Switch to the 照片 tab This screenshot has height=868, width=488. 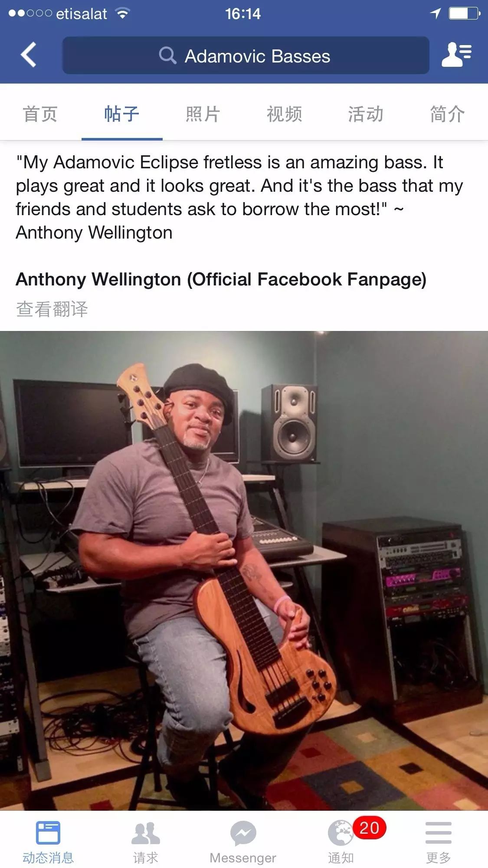tap(203, 114)
